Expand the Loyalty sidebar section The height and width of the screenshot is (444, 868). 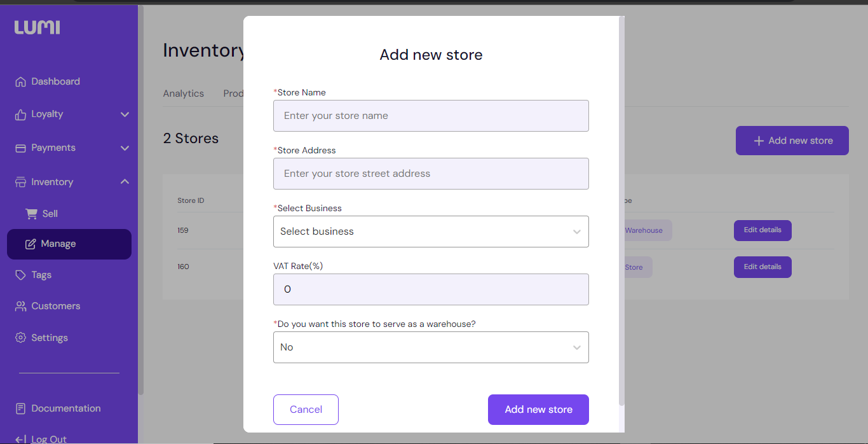click(125, 114)
